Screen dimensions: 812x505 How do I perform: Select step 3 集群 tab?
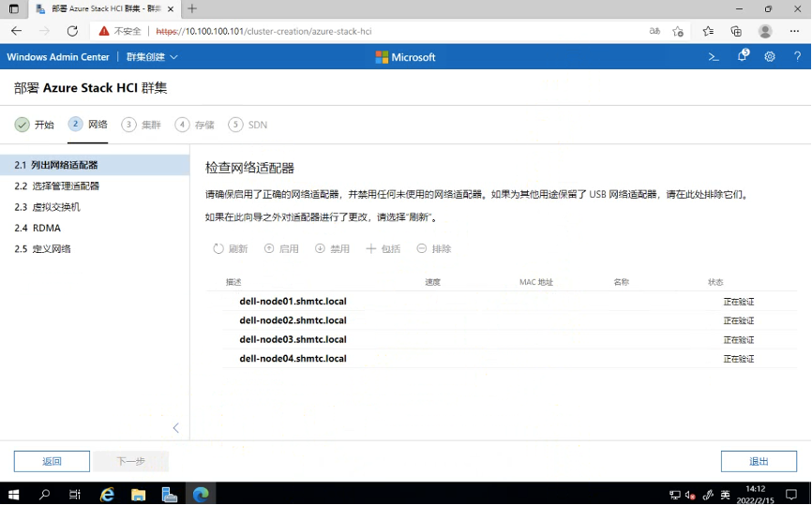pyautogui.click(x=141, y=125)
